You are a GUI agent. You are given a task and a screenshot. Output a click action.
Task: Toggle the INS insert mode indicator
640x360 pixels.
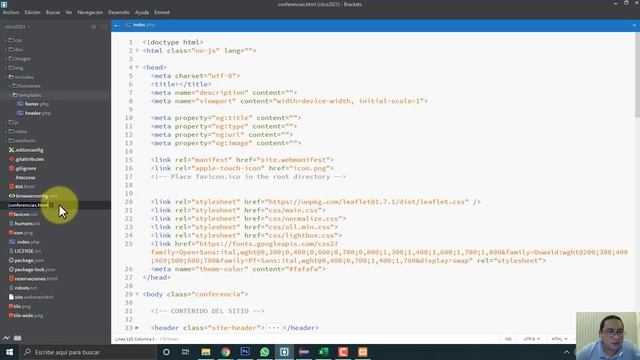508,339
